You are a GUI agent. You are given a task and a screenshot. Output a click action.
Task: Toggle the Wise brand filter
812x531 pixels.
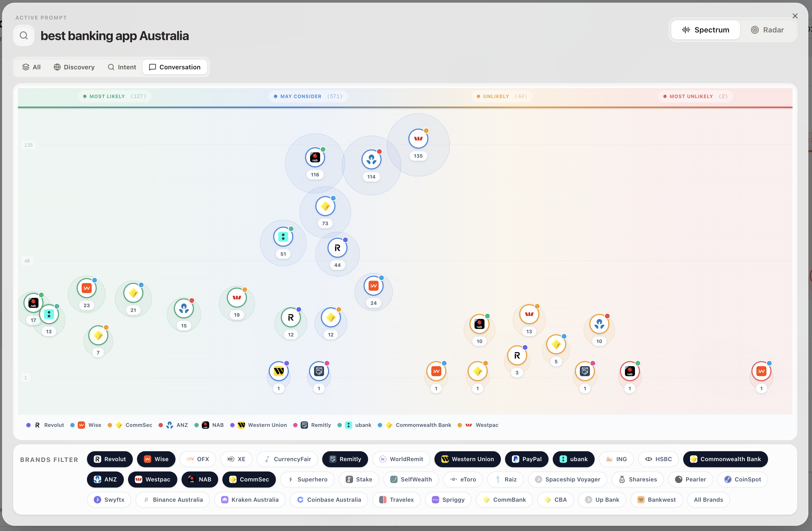pos(156,459)
